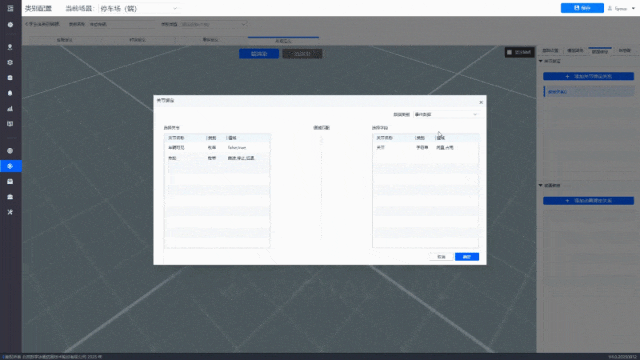This screenshot has height=360, width=640.
Task: Click the person pin icon in the sidebar
Action: 10,47
